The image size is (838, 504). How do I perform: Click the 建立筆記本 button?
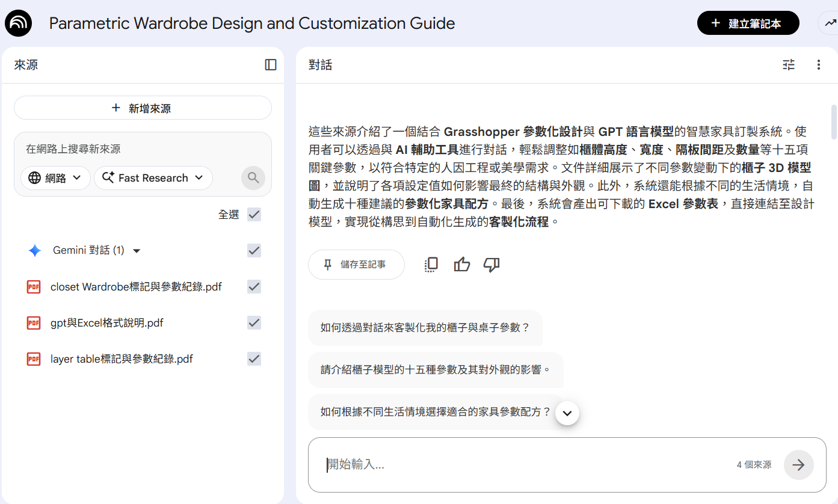click(748, 23)
